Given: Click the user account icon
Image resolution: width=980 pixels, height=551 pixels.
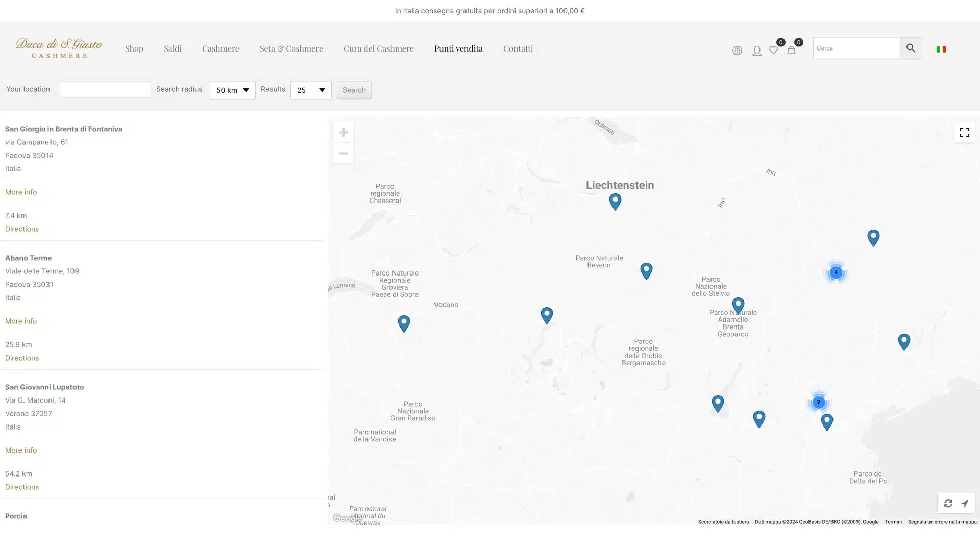Looking at the screenshot, I should [x=757, y=51].
